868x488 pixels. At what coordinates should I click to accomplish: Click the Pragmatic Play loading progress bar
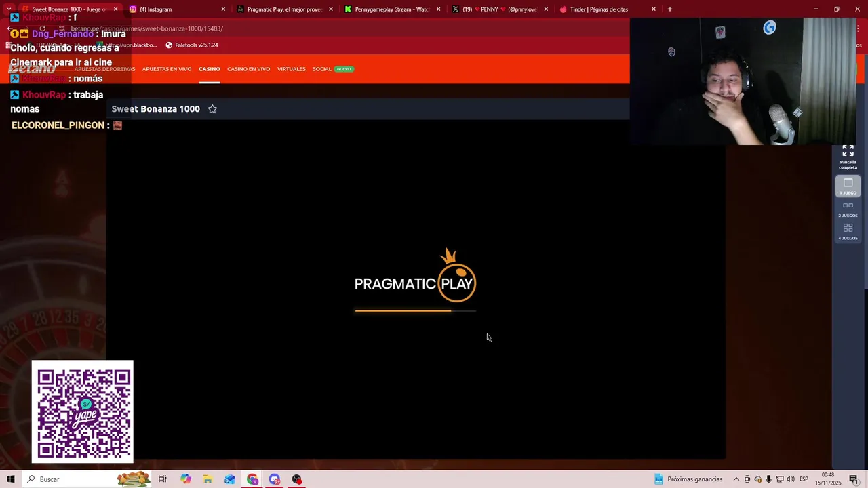(x=415, y=311)
